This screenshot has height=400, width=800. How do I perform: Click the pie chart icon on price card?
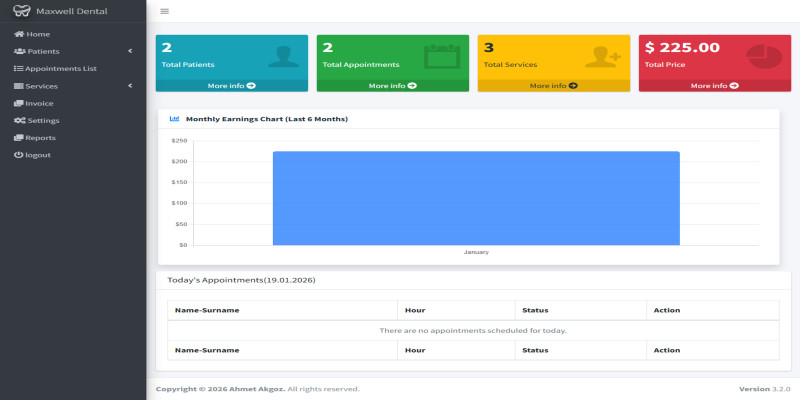(764, 56)
